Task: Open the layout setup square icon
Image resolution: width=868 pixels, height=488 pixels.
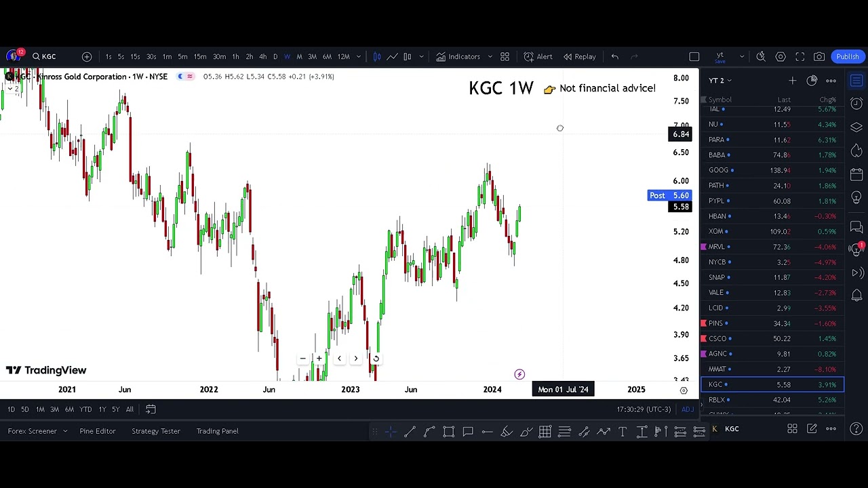Action: (694, 56)
